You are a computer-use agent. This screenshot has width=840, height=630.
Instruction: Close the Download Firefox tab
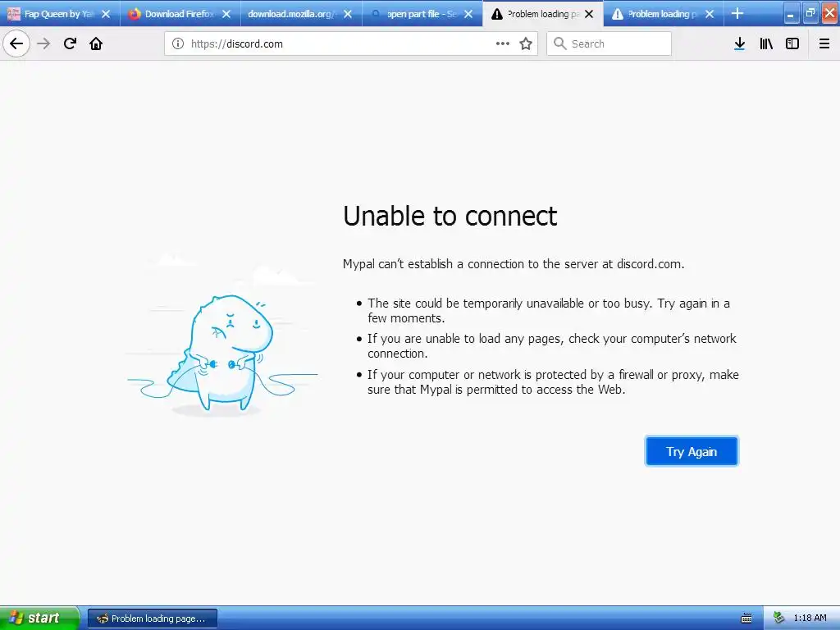tap(226, 14)
